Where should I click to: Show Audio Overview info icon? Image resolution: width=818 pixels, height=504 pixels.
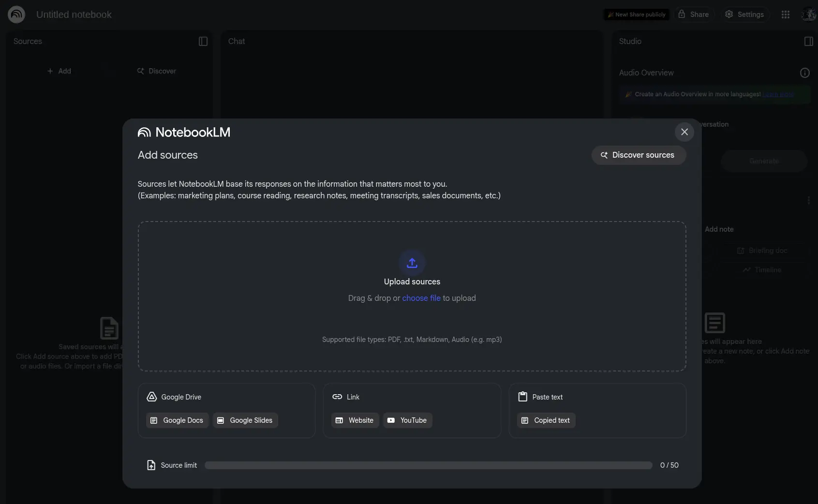[x=804, y=73]
